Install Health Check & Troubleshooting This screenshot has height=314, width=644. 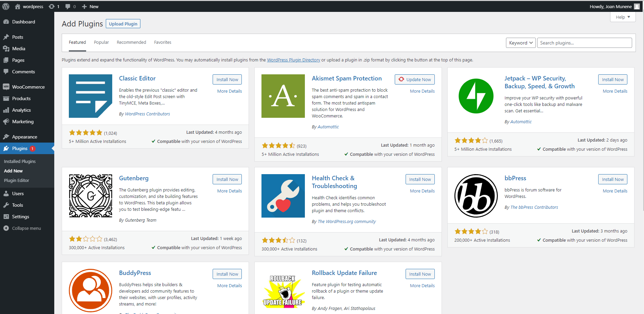pos(420,179)
